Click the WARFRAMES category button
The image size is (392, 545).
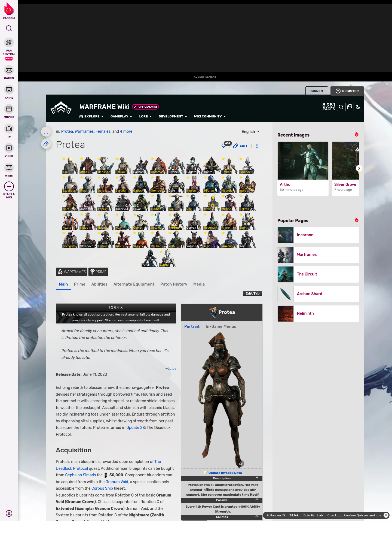(x=72, y=272)
